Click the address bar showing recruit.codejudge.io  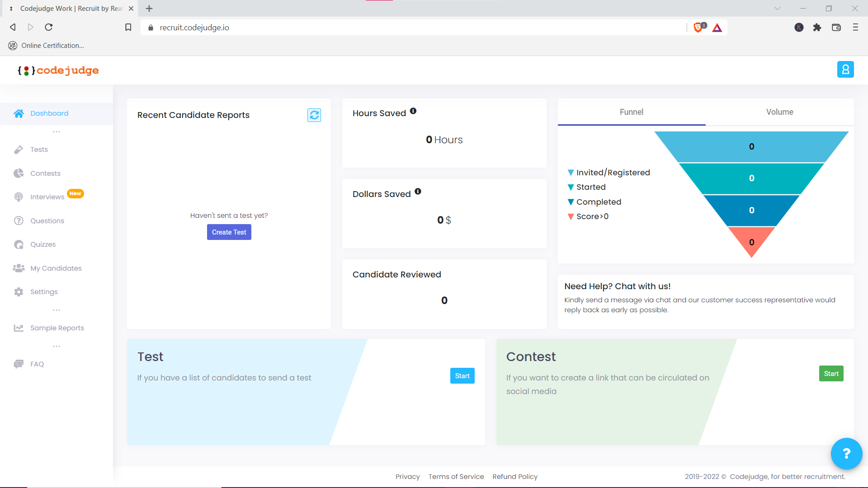[193, 27]
